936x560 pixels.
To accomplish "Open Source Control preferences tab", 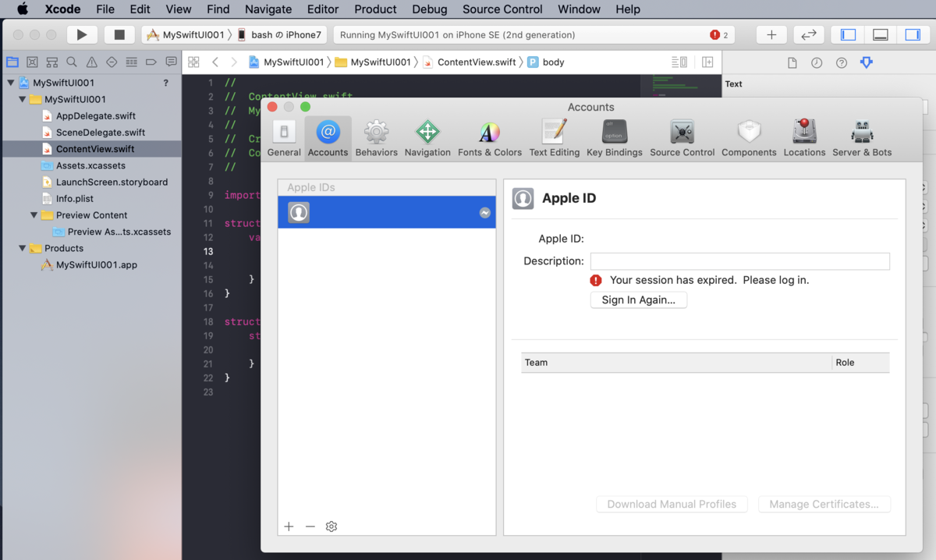I will pyautogui.click(x=682, y=139).
